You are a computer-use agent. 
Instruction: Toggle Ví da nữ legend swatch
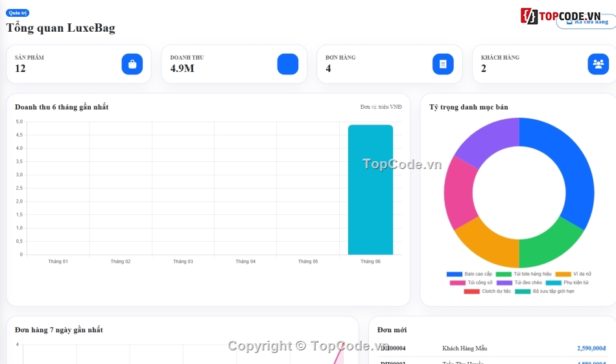(563, 274)
